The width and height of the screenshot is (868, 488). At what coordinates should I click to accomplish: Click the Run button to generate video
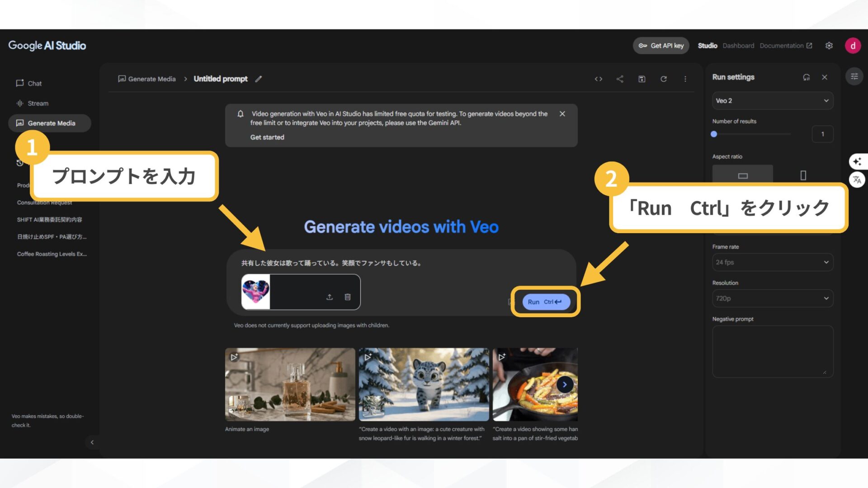545,301
